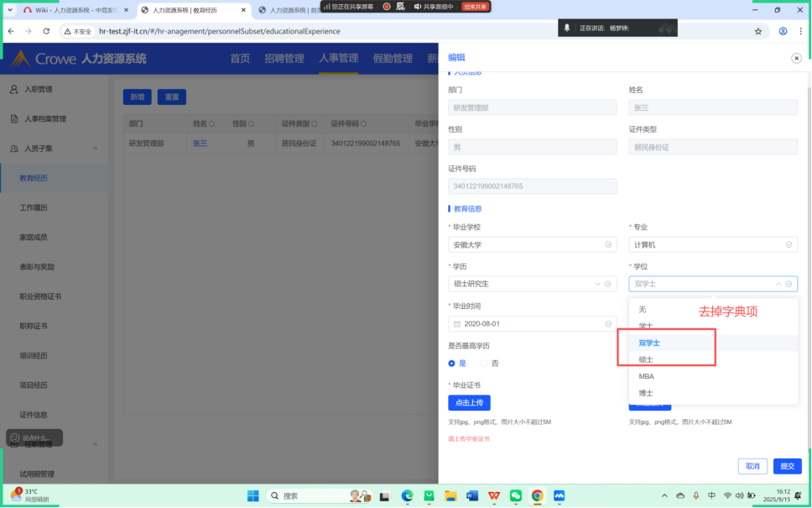Click the Windows taskbar 搜索 box
This screenshot has height=508, width=812.
click(320, 495)
